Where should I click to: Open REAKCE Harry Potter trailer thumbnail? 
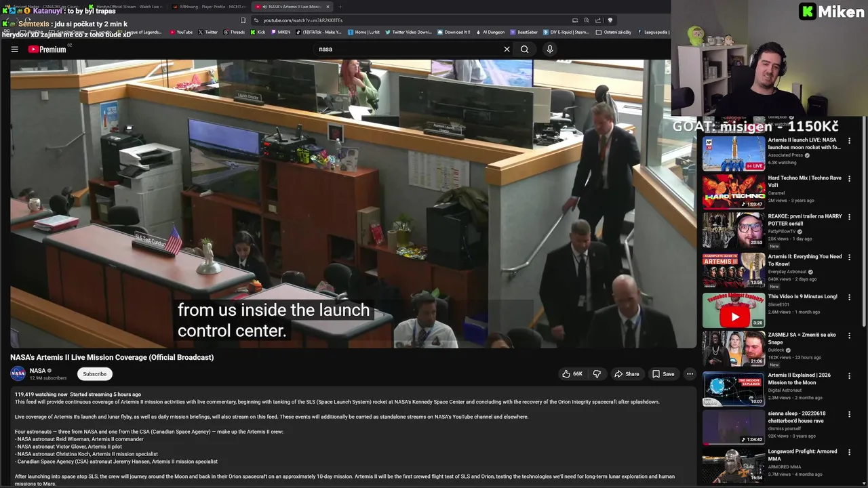(x=733, y=230)
